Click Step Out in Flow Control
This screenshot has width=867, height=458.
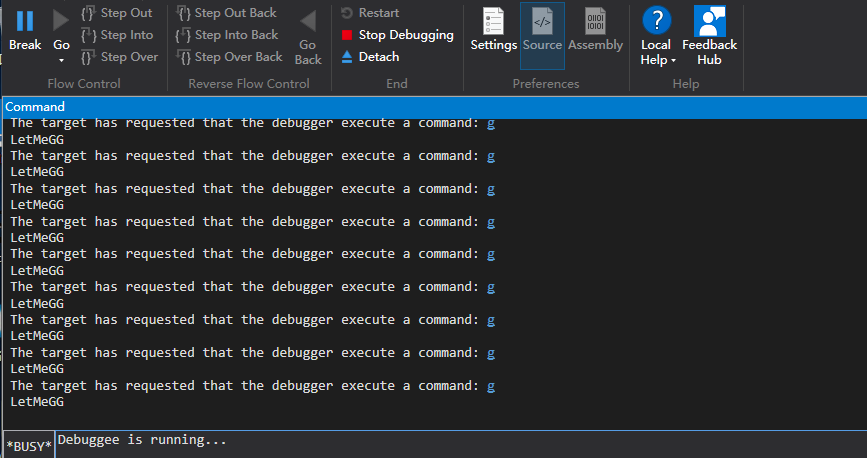pyautogui.click(x=117, y=13)
